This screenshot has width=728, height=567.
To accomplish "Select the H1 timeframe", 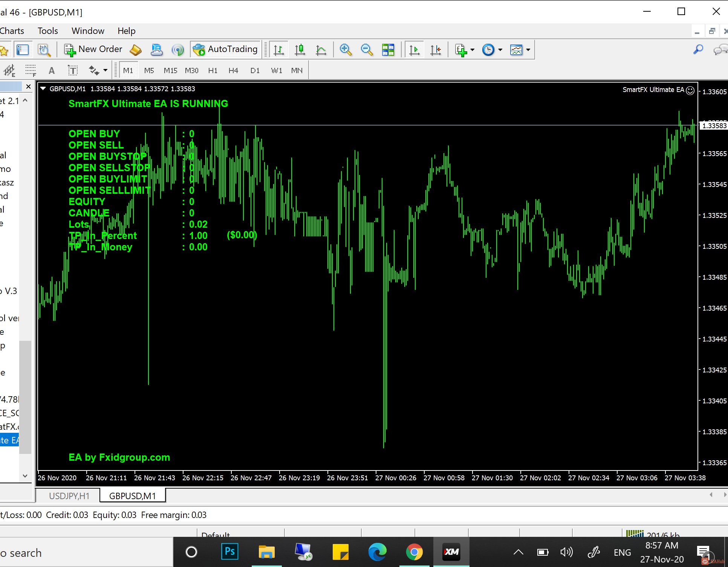I will (x=213, y=70).
